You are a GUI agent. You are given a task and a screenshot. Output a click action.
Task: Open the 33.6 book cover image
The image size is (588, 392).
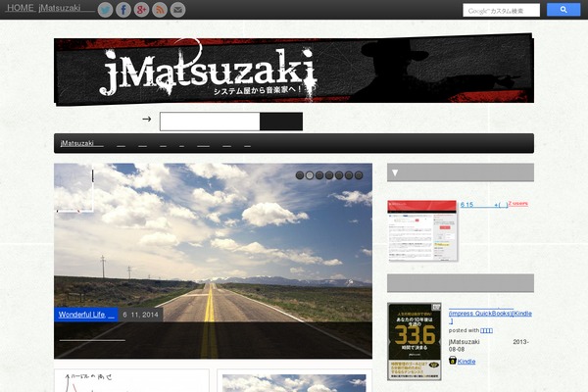tap(415, 342)
